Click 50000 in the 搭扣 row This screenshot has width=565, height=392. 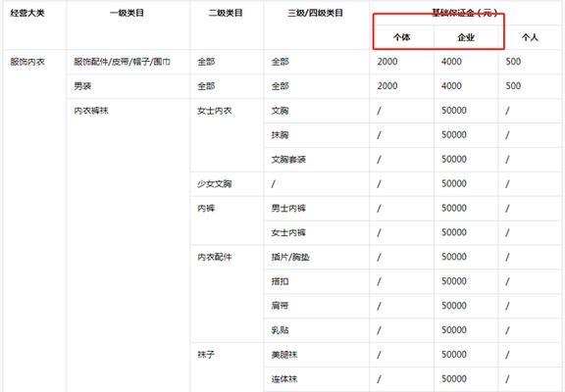(454, 281)
